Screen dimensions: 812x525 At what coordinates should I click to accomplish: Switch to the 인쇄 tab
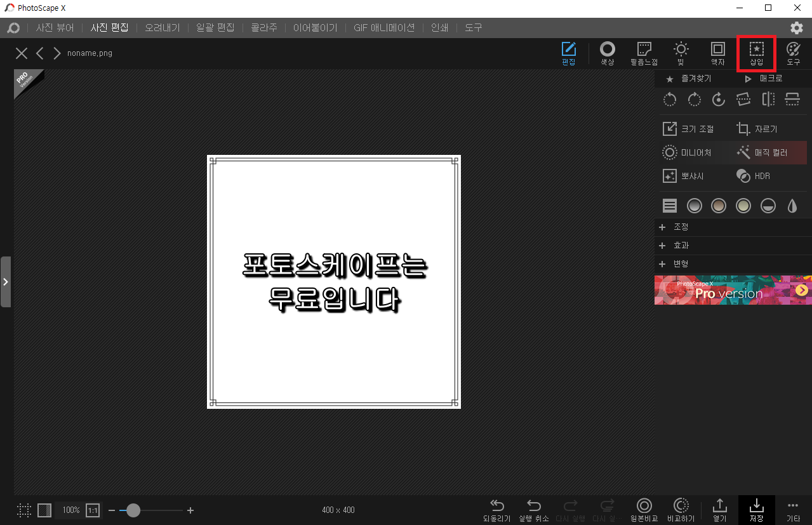point(439,28)
